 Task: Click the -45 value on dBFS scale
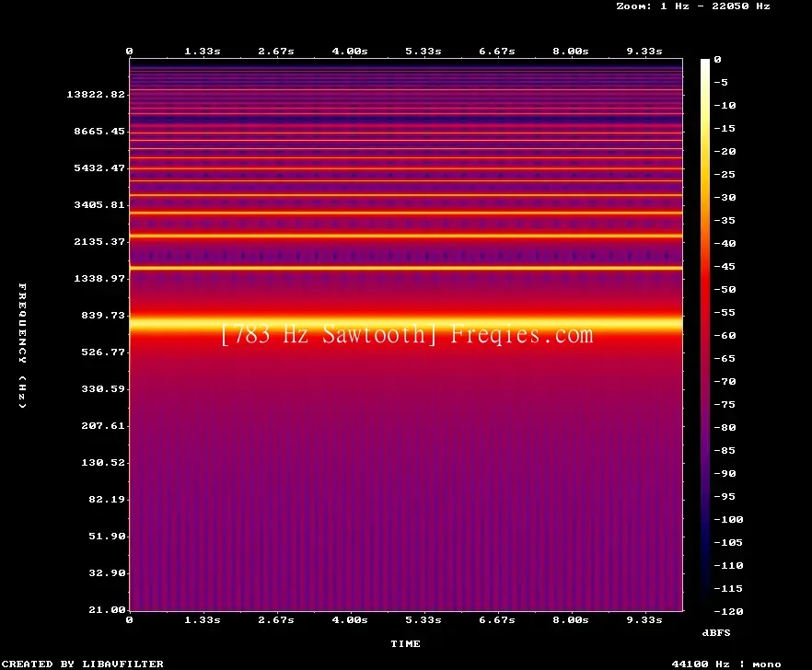click(725, 266)
